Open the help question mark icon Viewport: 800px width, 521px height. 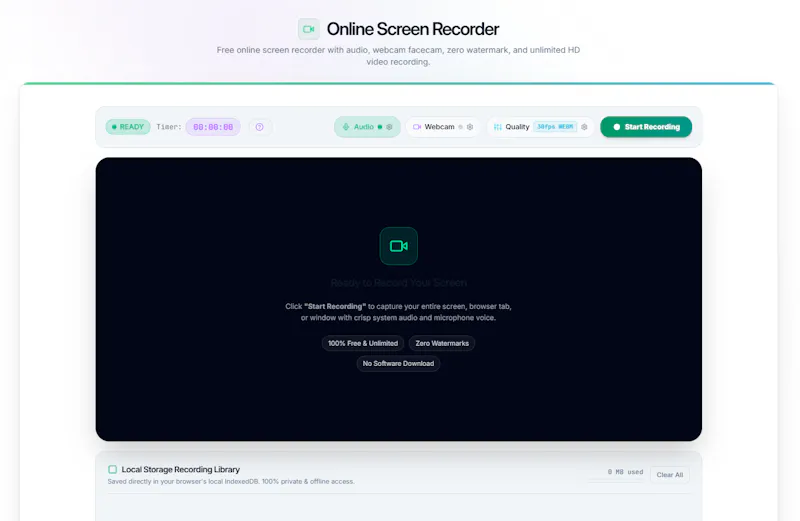point(259,127)
